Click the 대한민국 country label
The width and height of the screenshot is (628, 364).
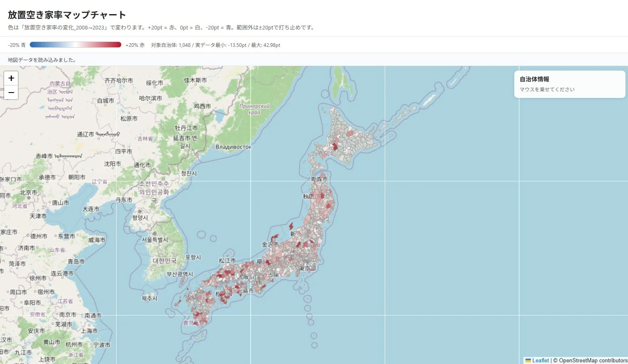pos(164,261)
